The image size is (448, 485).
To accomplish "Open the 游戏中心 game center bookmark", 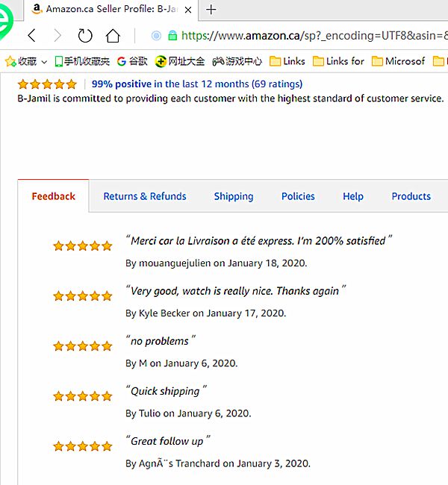I will [237, 61].
